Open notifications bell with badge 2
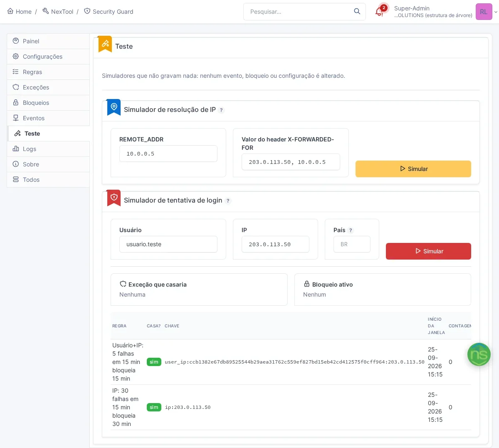Image resolution: width=499 pixels, height=448 pixels. tap(380, 11)
